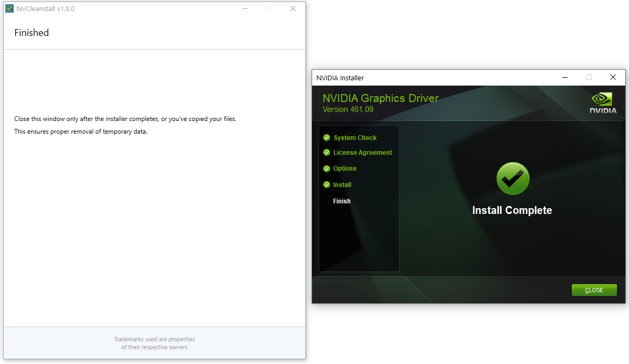The image size is (629, 364).
Task: Click the large green Install Complete checkmark
Action: tap(513, 179)
